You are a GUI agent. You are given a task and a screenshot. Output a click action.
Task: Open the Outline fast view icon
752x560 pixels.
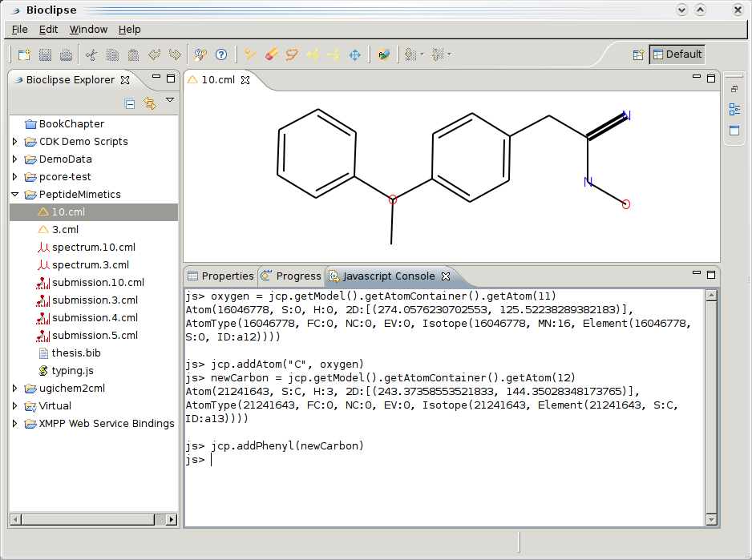click(x=734, y=110)
